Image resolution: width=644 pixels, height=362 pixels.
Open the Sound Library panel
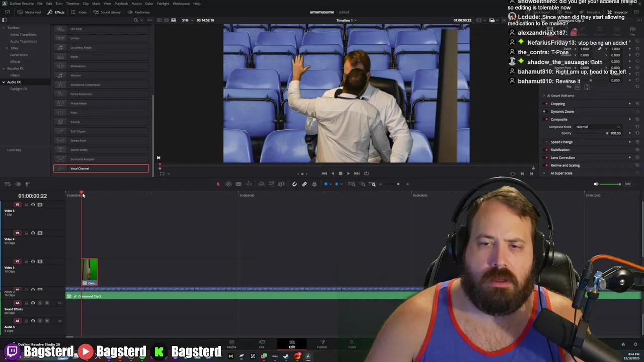pyautogui.click(x=108, y=12)
